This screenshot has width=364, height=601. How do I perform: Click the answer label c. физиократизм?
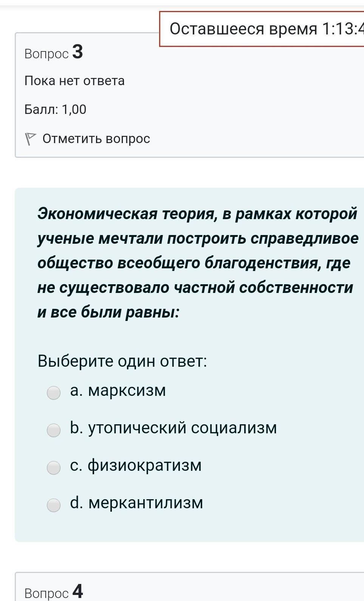coord(136,465)
